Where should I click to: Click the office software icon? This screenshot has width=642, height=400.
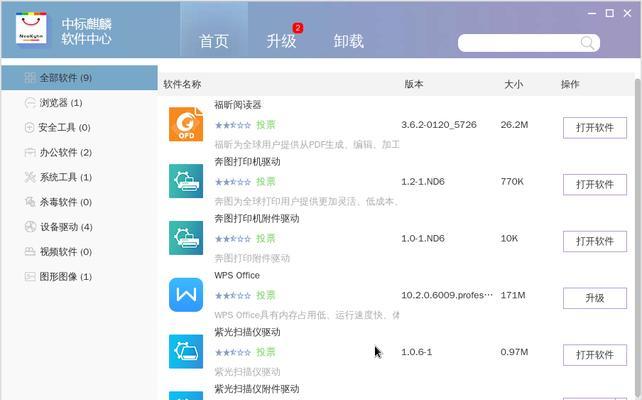click(x=30, y=153)
